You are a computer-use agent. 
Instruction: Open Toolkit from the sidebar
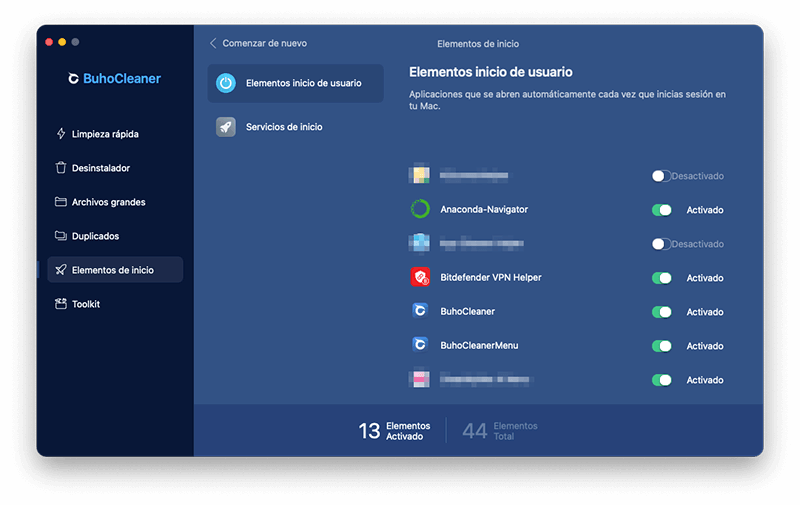(x=115, y=304)
